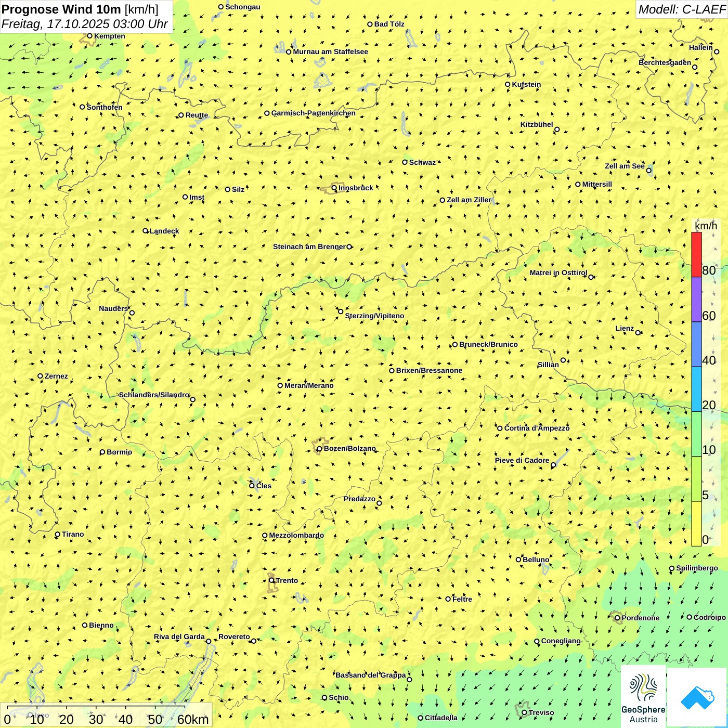Click the Cles location marker

[x=252, y=486]
